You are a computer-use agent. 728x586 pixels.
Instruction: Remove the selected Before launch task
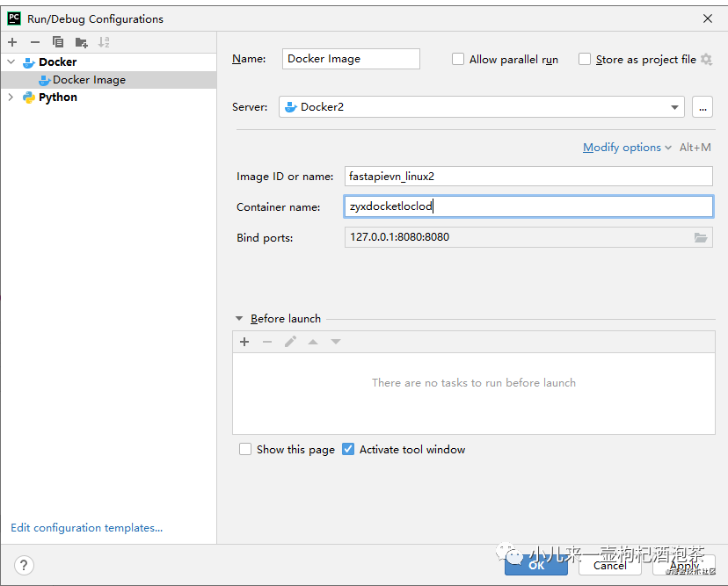tap(267, 342)
